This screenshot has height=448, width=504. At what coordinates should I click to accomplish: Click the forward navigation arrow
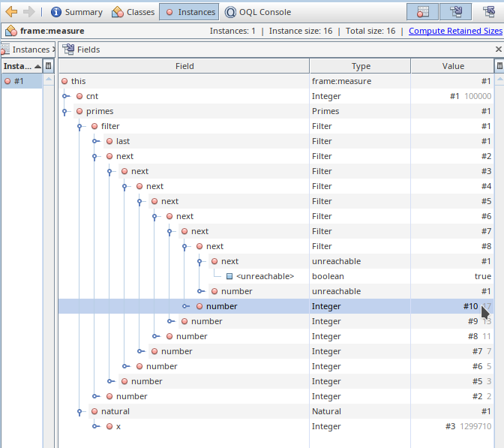pyautogui.click(x=29, y=12)
